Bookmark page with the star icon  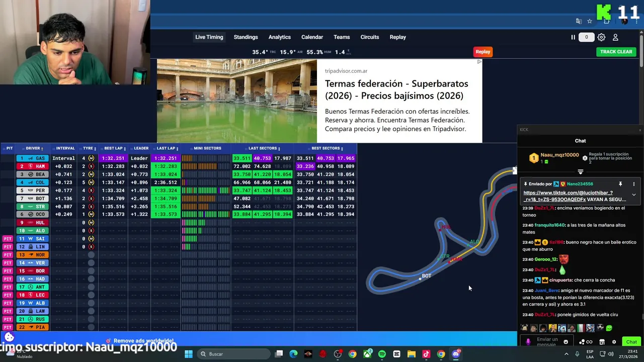tap(590, 21)
